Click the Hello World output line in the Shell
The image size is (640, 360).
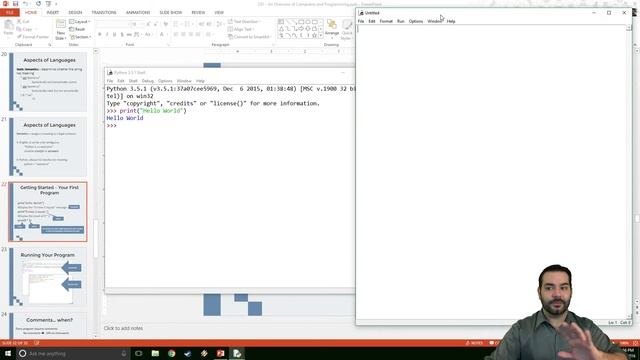[x=125, y=118]
